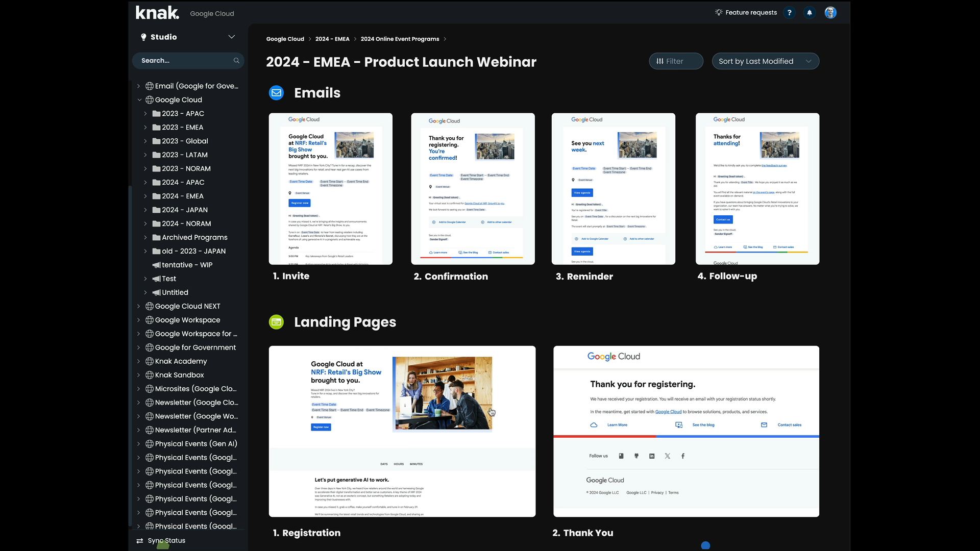Screen dimensions: 980x551
Task: Click the Emails section envelope icon
Action: click(276, 93)
